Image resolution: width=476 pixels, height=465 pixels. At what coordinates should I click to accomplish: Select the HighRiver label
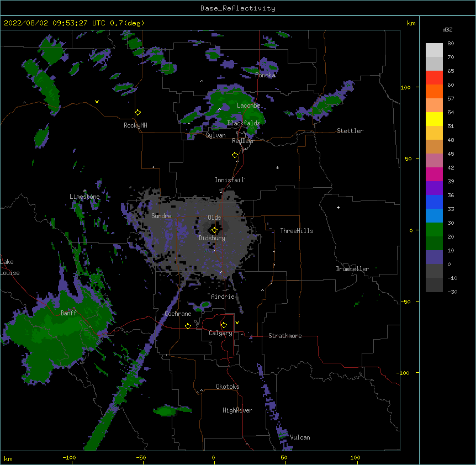[237, 410]
